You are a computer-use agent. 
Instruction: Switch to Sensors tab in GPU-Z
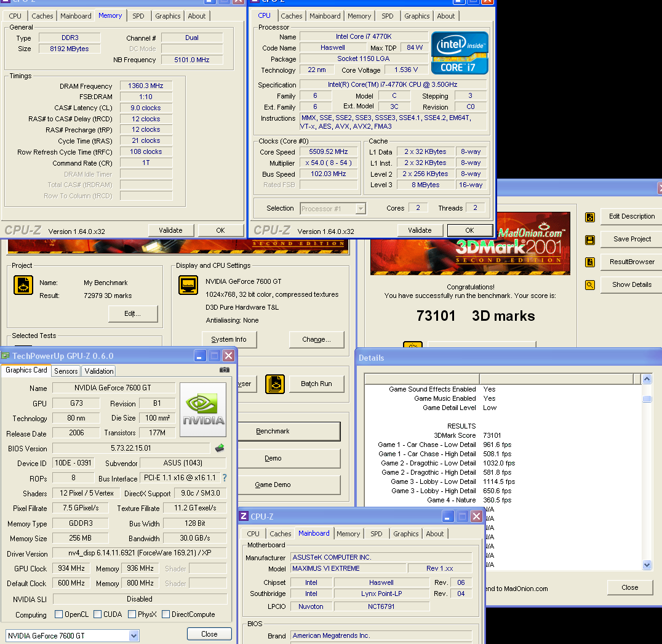tap(66, 371)
